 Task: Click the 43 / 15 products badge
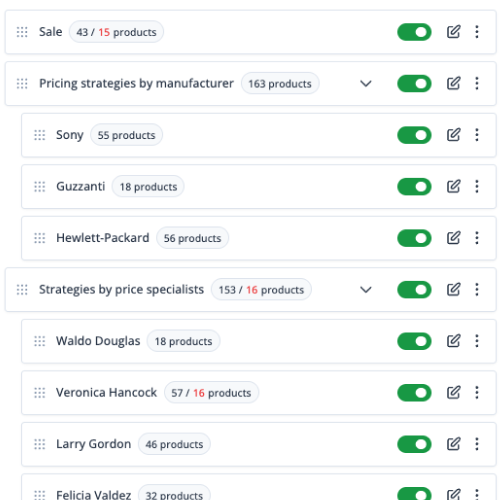tap(116, 32)
